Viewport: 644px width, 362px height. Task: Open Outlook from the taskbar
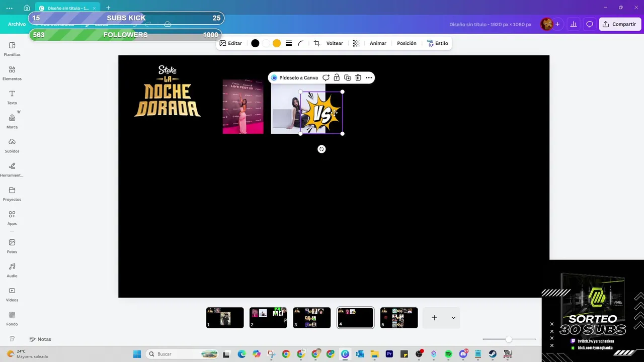[360, 354]
